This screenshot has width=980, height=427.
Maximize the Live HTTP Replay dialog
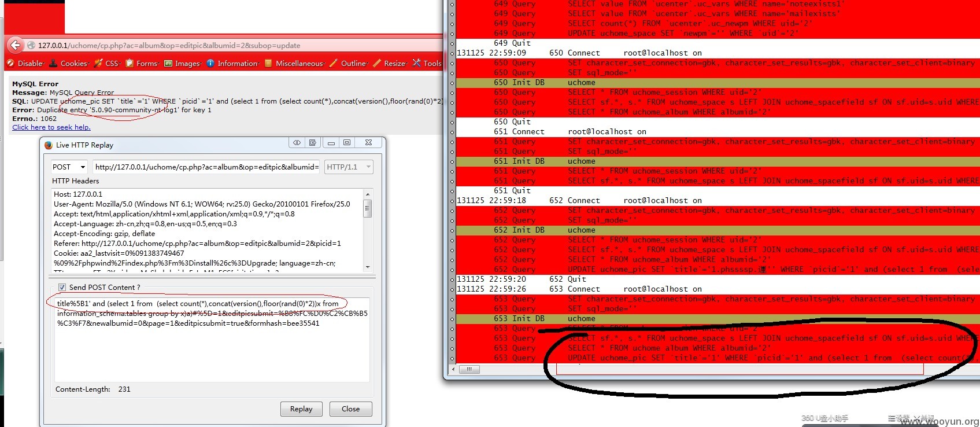(347, 142)
